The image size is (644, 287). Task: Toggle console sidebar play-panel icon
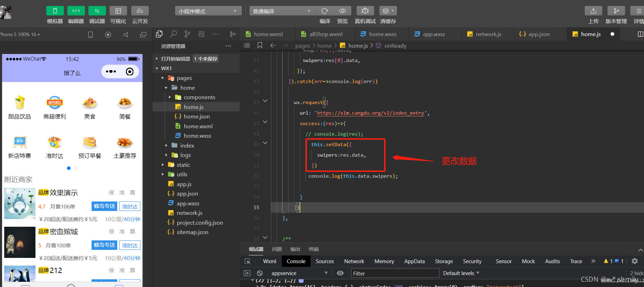(247, 273)
